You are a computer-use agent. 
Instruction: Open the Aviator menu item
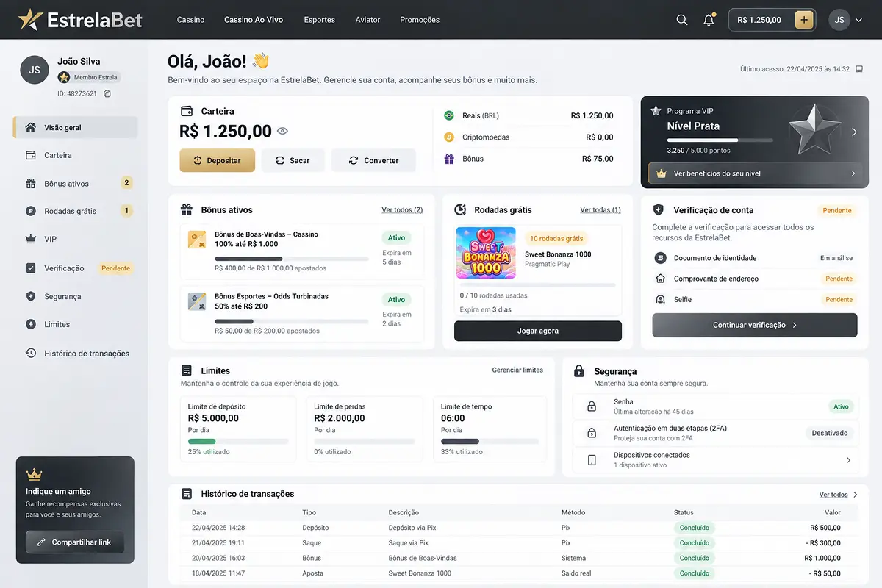tap(368, 20)
